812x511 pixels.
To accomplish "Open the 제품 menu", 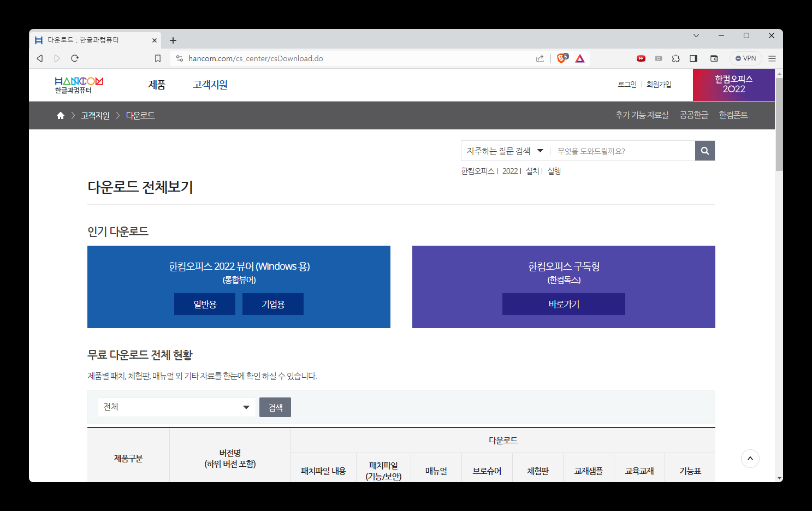I will [157, 85].
